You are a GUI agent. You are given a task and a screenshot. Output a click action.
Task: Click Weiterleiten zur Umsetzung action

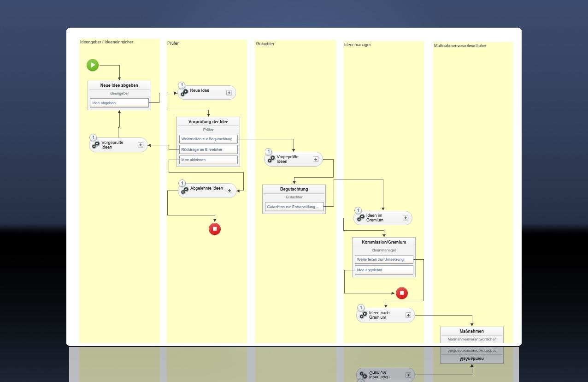(x=384, y=259)
